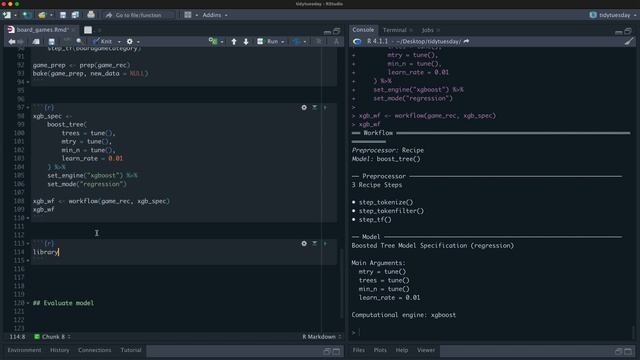Select the Console tab
640x360 pixels.
363,30
